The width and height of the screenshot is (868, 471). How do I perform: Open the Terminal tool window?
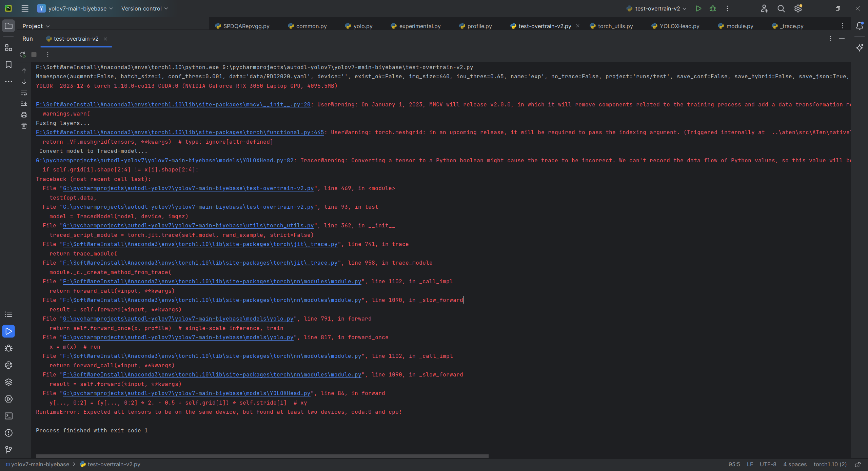point(9,416)
